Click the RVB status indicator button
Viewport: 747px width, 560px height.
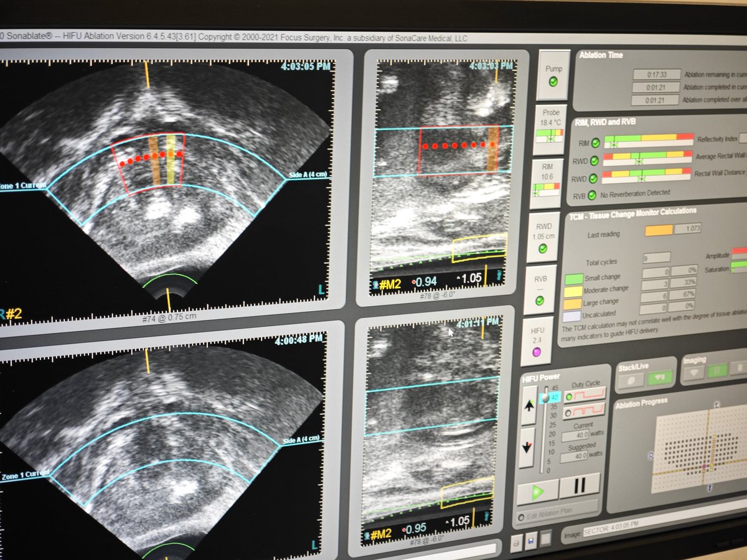(540, 291)
